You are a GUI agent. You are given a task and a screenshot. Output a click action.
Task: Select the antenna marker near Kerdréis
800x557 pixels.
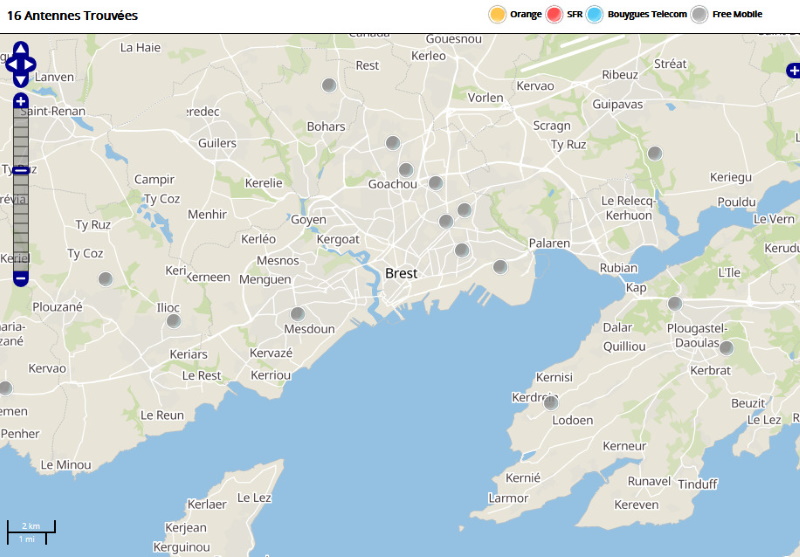click(x=550, y=402)
